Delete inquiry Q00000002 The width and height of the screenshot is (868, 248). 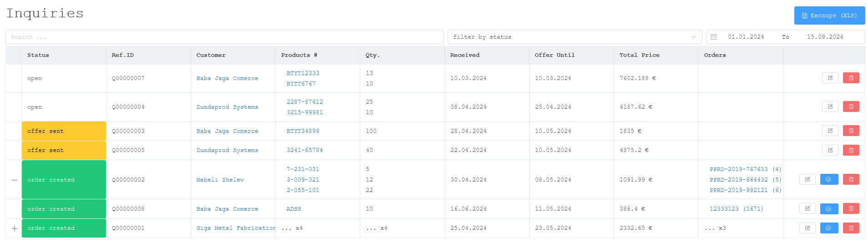coord(851,179)
